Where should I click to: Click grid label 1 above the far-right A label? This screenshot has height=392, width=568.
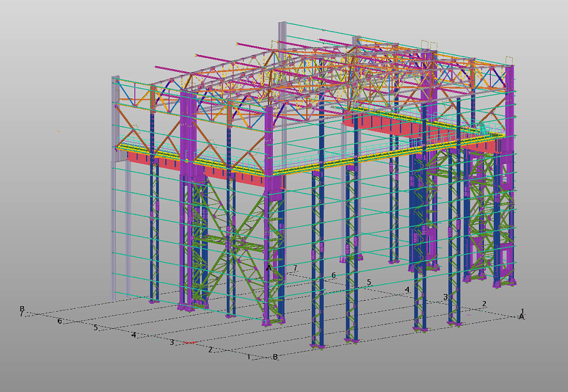pyautogui.click(x=522, y=311)
